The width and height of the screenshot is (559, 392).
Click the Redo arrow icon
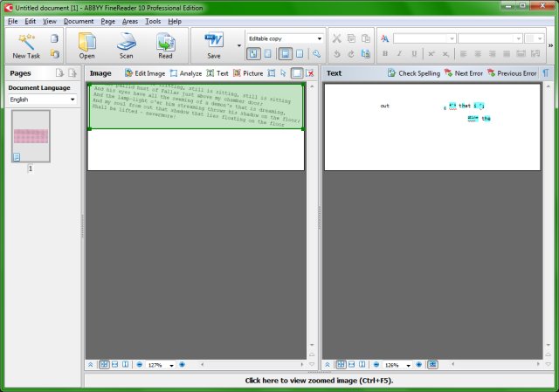coord(351,54)
